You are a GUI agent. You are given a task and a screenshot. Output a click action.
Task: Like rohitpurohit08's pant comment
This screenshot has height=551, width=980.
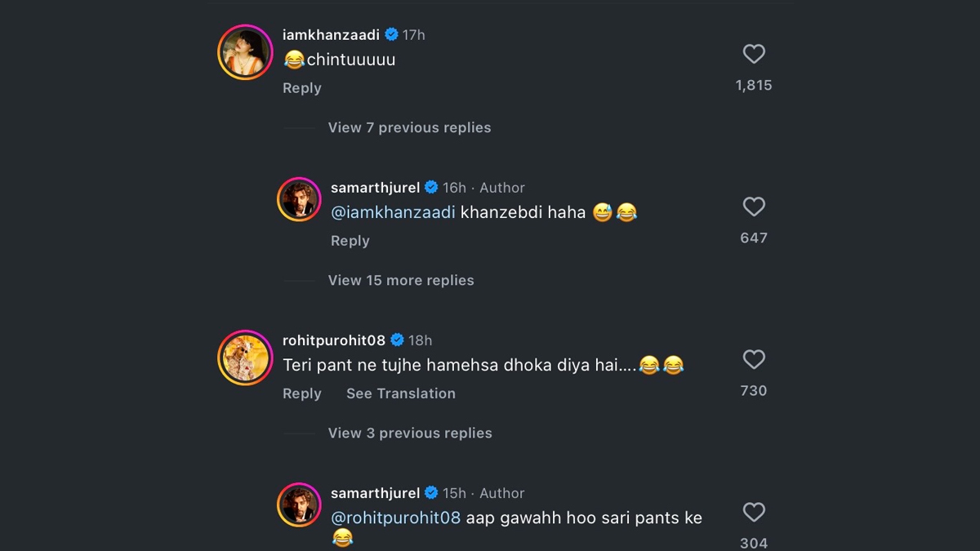pyautogui.click(x=754, y=359)
